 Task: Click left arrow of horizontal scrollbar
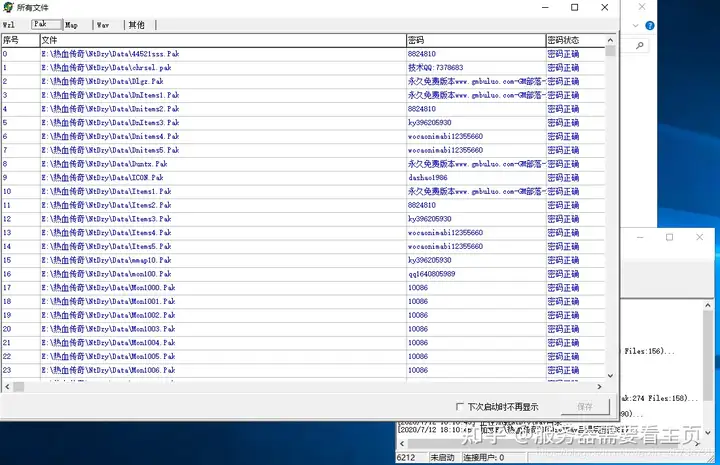point(7,387)
